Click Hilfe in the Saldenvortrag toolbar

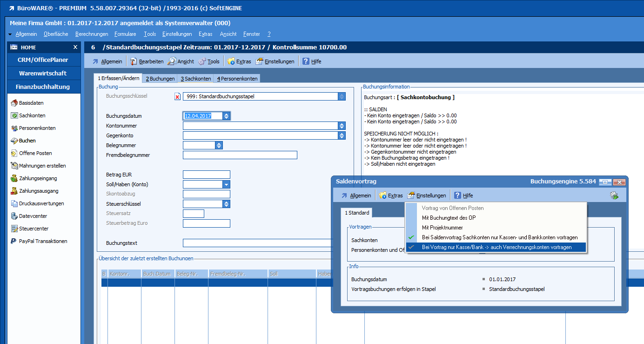point(463,196)
